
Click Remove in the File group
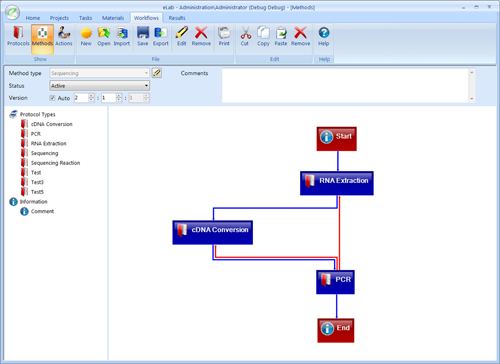[x=201, y=37]
